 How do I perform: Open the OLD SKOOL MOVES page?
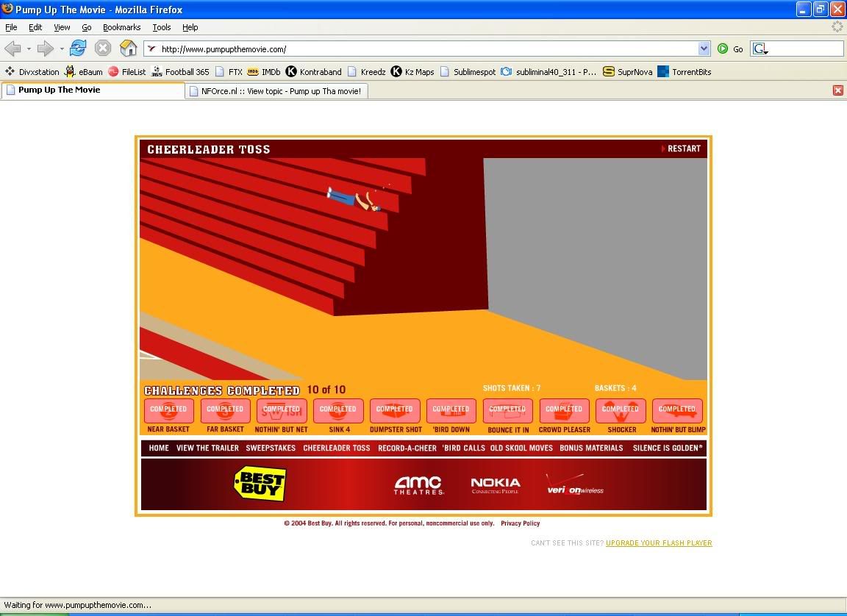coord(521,448)
